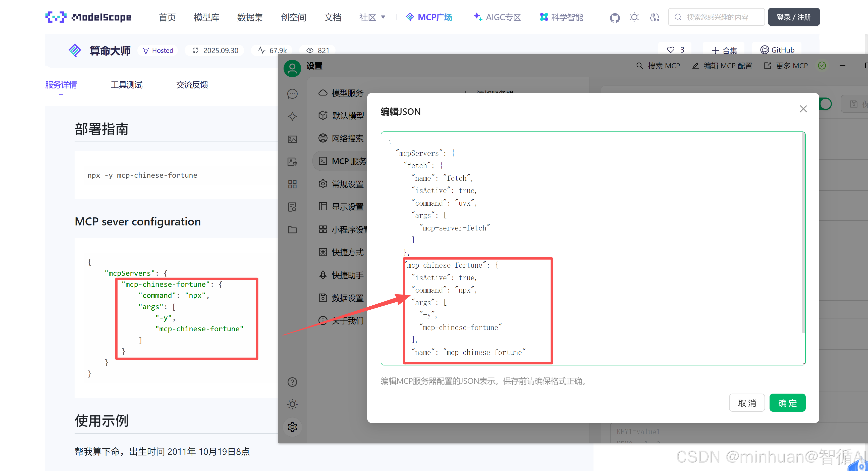Open the translate icon in the sidebar
868x471 pixels.
292,162
